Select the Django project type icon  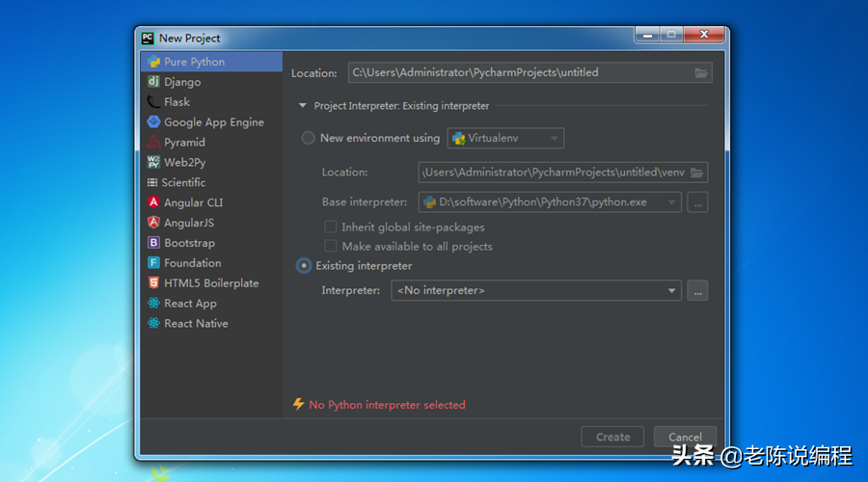tap(154, 82)
